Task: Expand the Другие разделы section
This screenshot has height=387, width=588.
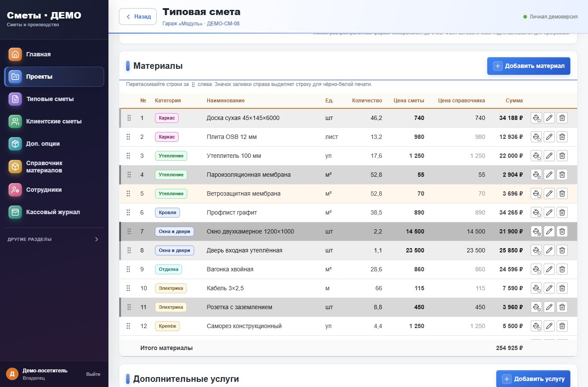Action: 54,239
